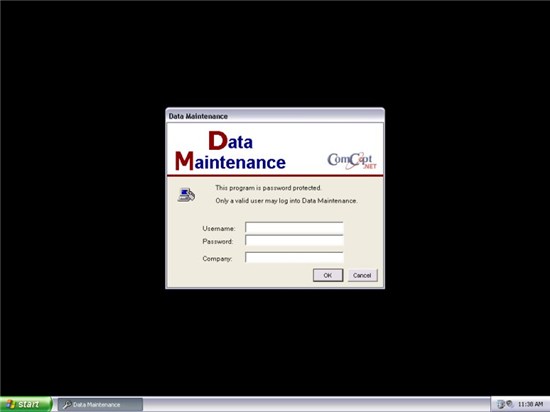Click the large Data Maintenance banner title

coord(230,151)
